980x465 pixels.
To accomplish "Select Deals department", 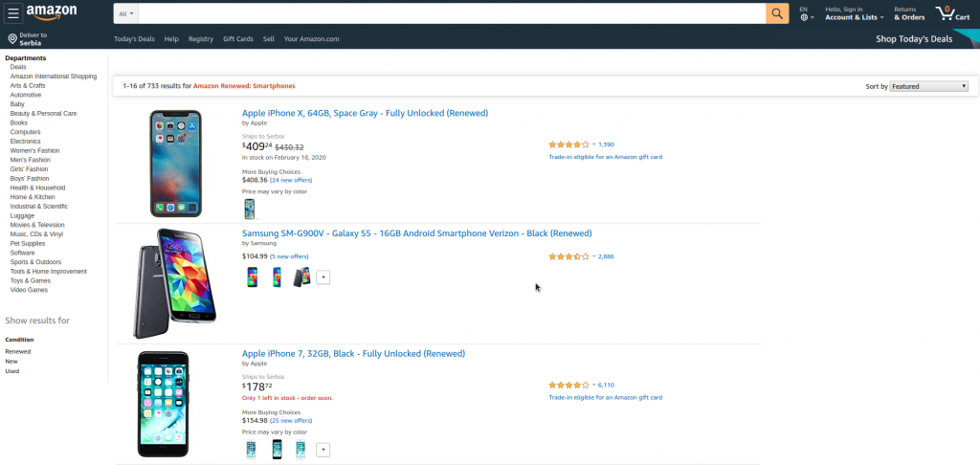I will tap(18, 67).
